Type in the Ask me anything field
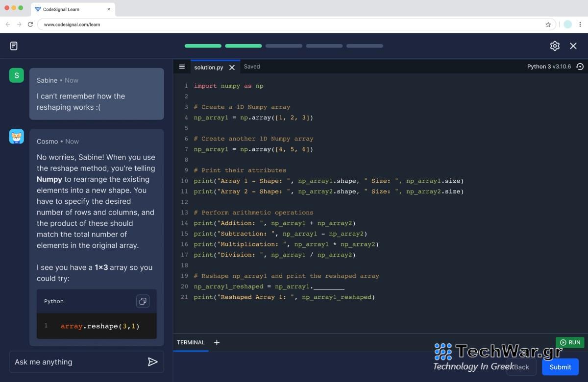This screenshot has height=382, width=588. [x=78, y=362]
